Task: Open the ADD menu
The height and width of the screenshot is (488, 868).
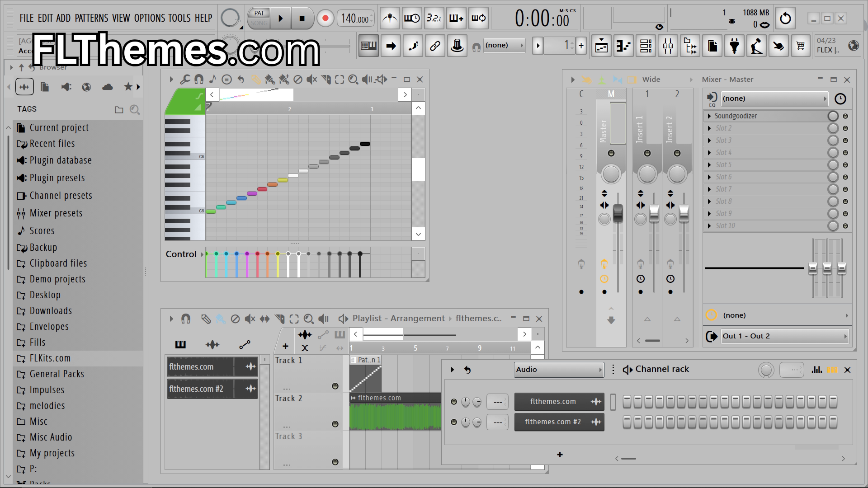Action: pos(63,18)
